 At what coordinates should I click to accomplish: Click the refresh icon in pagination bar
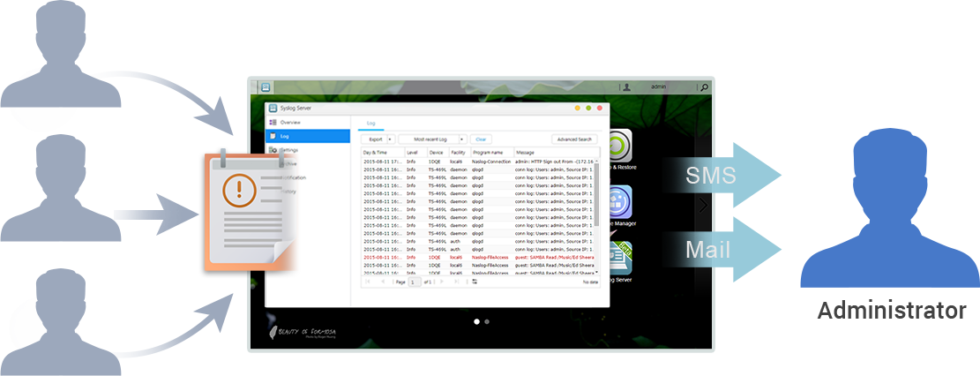pos(474,282)
